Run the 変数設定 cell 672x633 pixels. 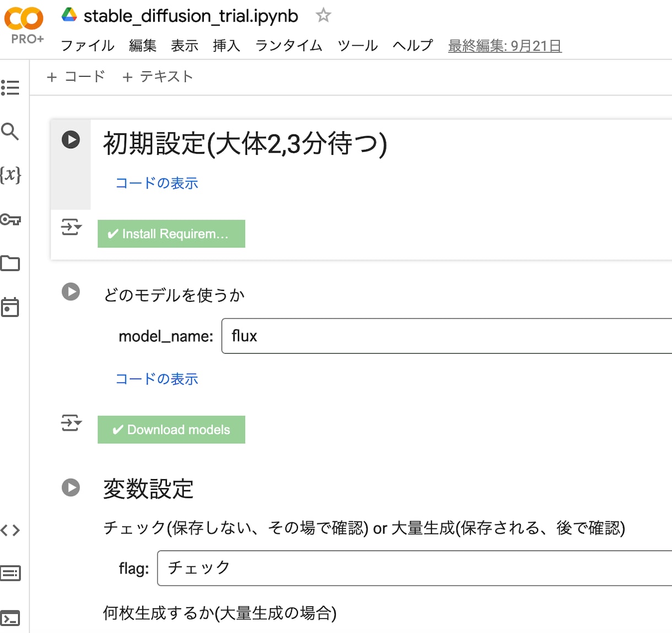71,488
